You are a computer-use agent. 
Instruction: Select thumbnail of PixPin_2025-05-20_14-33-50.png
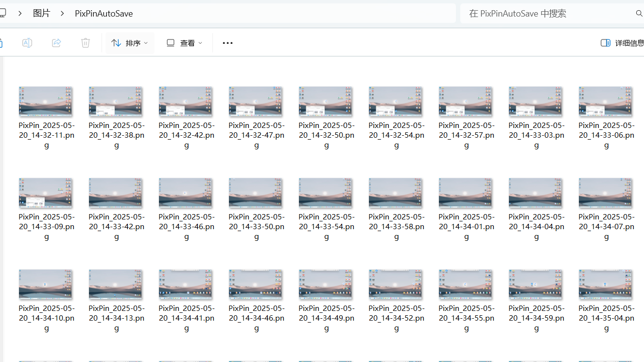pos(256,193)
